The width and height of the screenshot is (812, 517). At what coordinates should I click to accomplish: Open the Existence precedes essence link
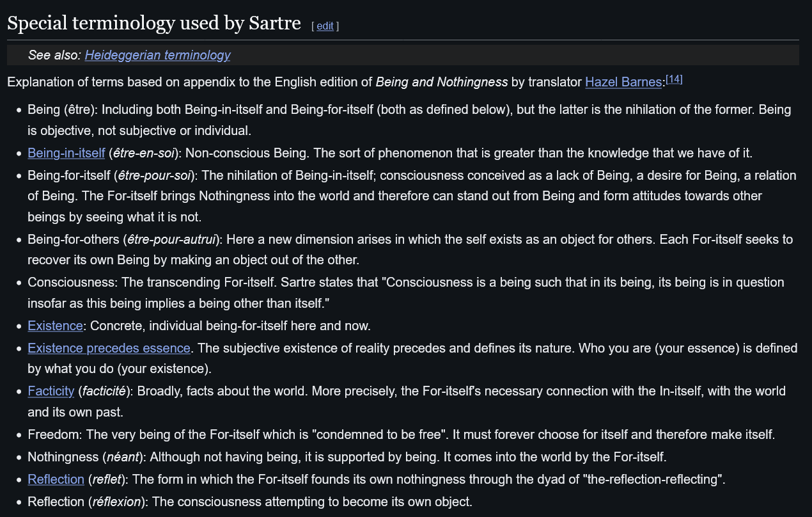coord(109,348)
